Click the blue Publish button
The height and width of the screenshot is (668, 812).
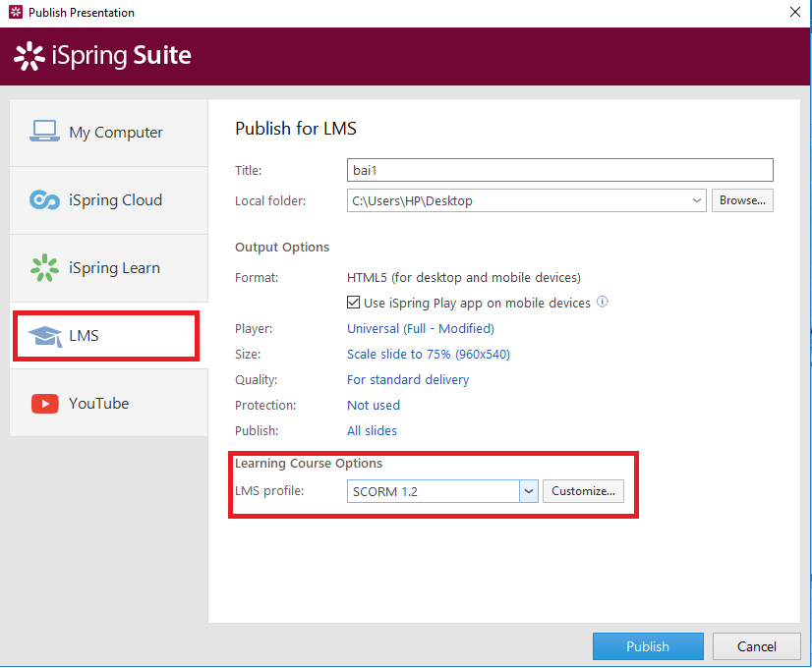648,646
